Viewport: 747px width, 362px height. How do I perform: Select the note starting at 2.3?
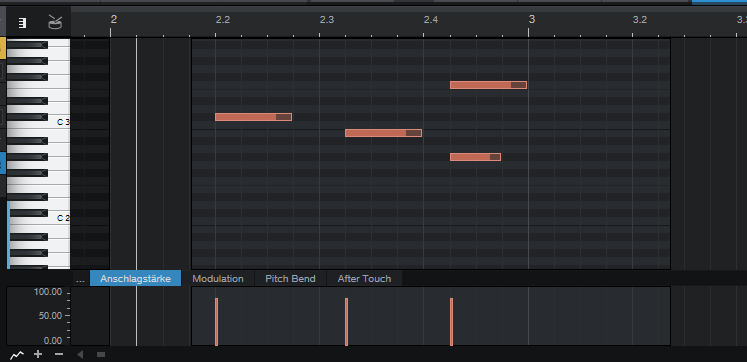[384, 133]
